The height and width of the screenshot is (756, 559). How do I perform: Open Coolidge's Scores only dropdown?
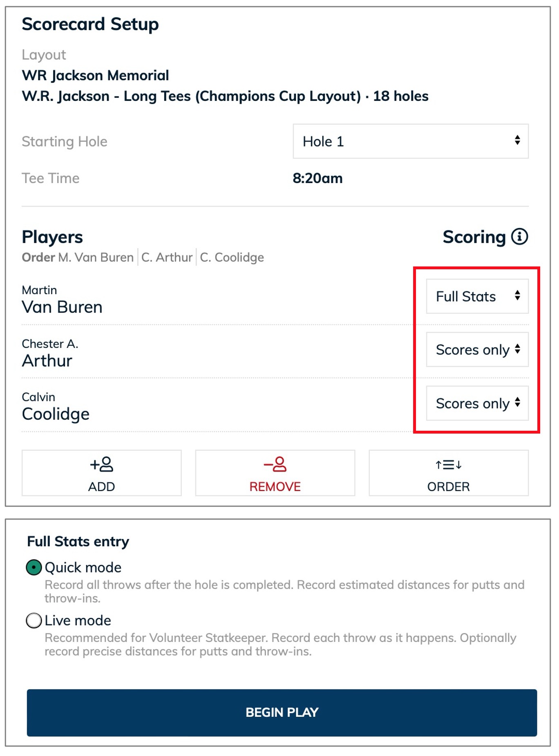[x=477, y=403]
